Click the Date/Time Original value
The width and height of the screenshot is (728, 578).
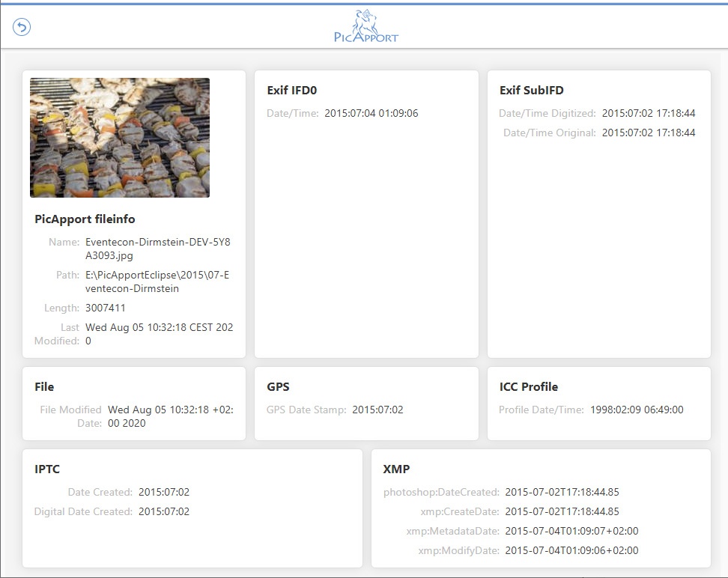[649, 133]
